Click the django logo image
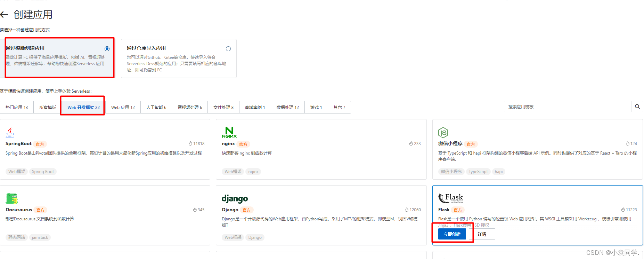This screenshot has width=644, height=259. point(235,198)
